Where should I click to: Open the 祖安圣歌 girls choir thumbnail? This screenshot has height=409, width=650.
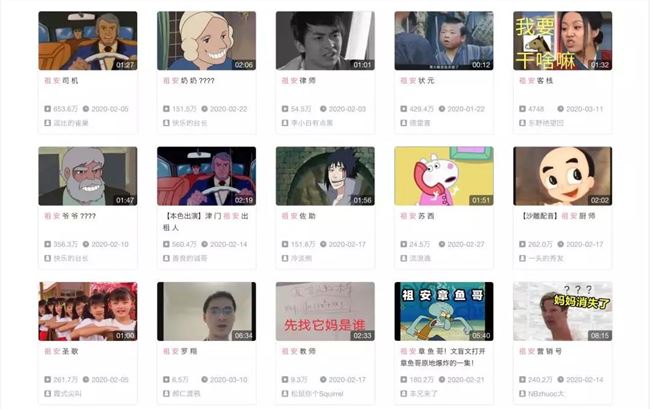coord(87,311)
